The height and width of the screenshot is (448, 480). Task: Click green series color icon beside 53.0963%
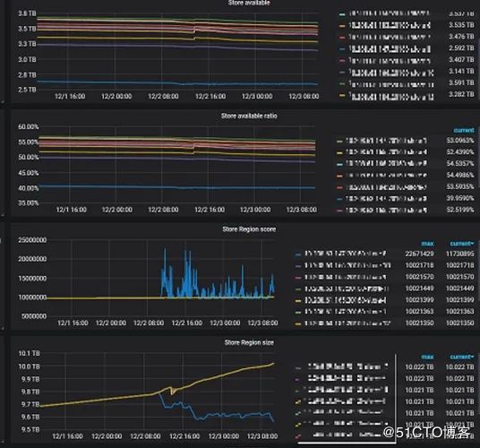tap(339, 142)
